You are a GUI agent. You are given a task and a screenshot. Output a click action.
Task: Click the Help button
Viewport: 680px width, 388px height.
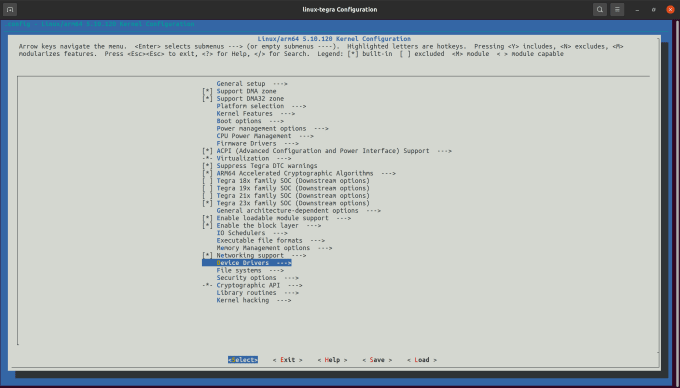click(x=332, y=360)
